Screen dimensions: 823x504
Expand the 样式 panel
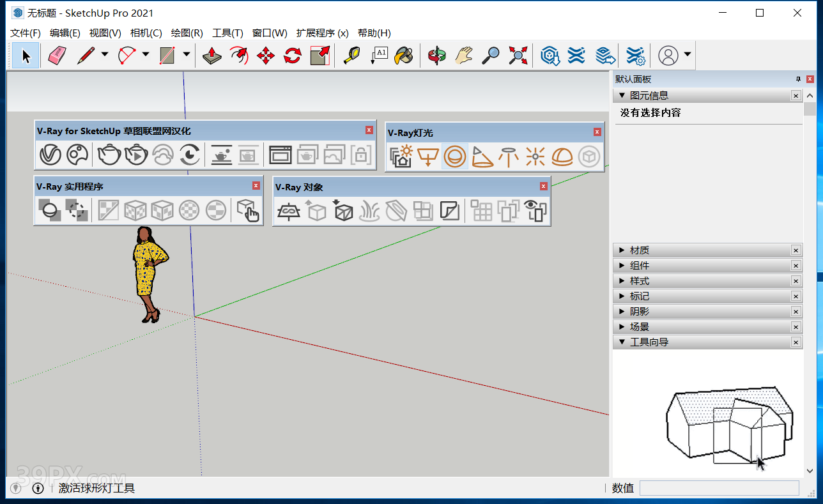click(622, 281)
